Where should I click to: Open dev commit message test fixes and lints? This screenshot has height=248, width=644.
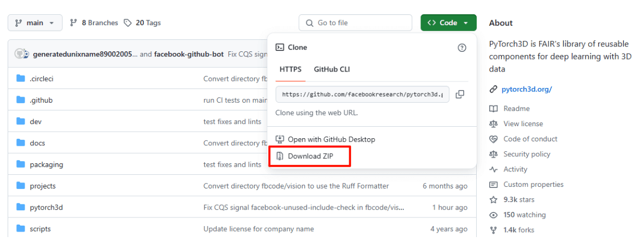point(232,121)
